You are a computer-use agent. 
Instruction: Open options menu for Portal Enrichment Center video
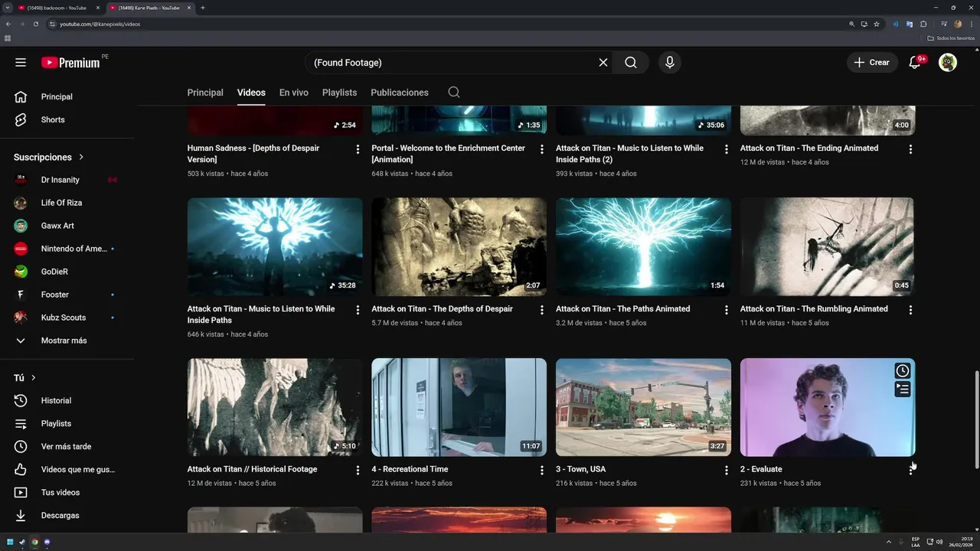coord(542,149)
